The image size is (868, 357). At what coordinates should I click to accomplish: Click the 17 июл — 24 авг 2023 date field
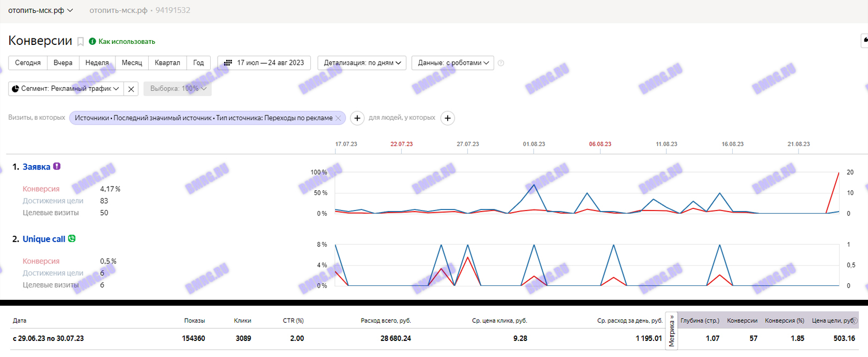point(270,63)
